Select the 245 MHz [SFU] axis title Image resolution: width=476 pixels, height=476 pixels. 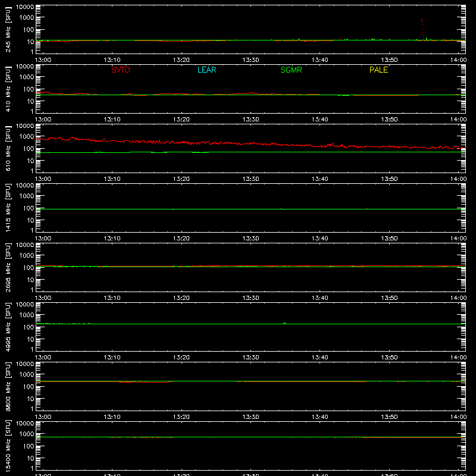tap(8, 29)
